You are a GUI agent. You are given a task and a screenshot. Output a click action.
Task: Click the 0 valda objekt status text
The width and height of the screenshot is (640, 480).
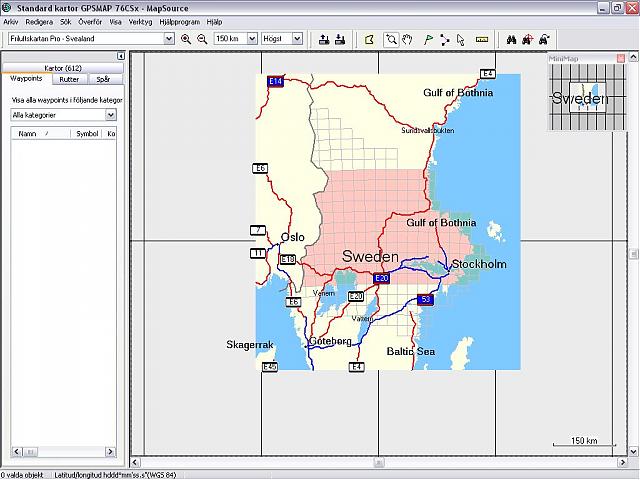[x=22, y=475]
